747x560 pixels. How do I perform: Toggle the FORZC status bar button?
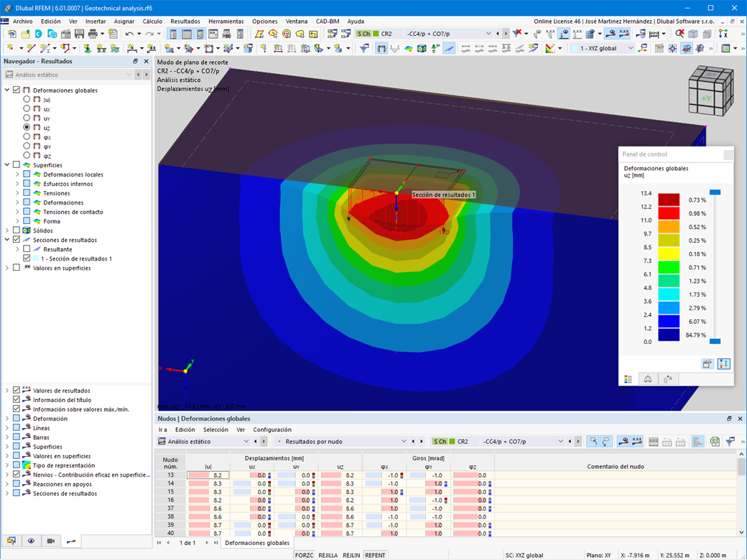[304, 555]
